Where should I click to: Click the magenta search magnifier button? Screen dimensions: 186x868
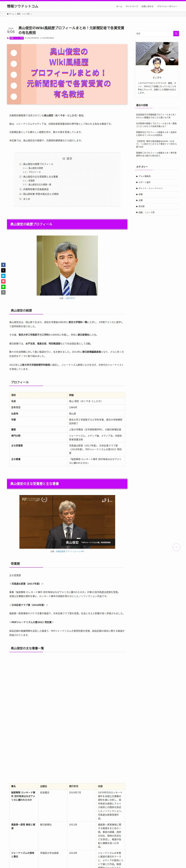(x=176, y=33)
